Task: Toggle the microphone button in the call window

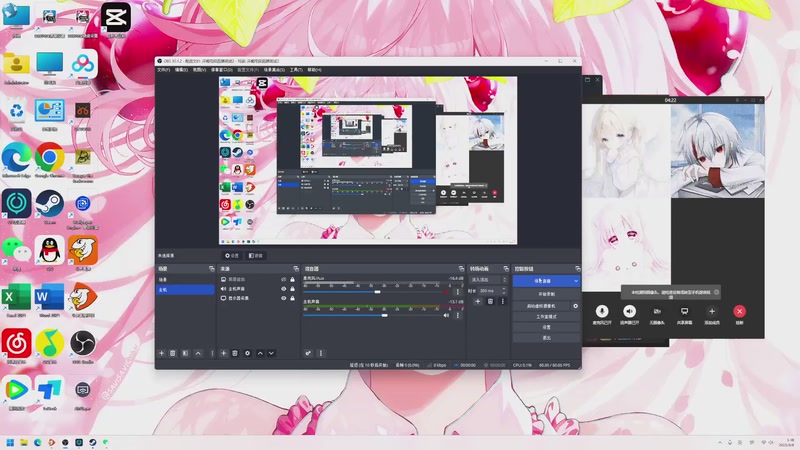Action: [x=602, y=311]
